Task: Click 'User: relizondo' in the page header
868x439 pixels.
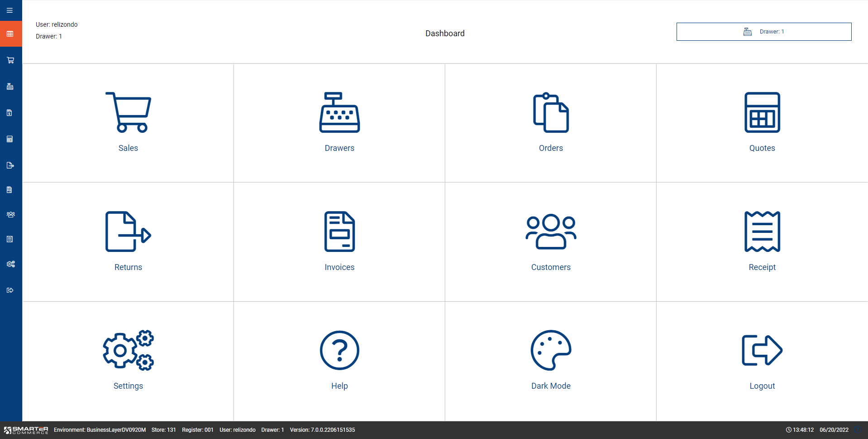Action: [x=57, y=24]
